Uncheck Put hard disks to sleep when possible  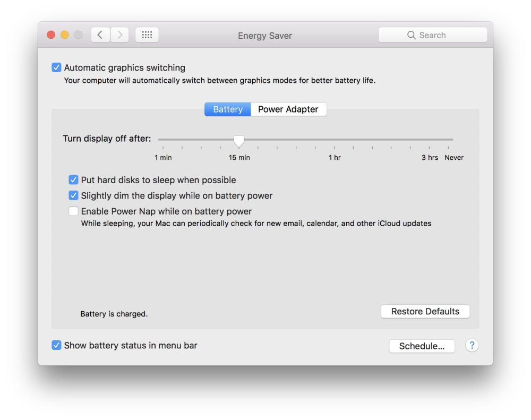click(x=74, y=179)
